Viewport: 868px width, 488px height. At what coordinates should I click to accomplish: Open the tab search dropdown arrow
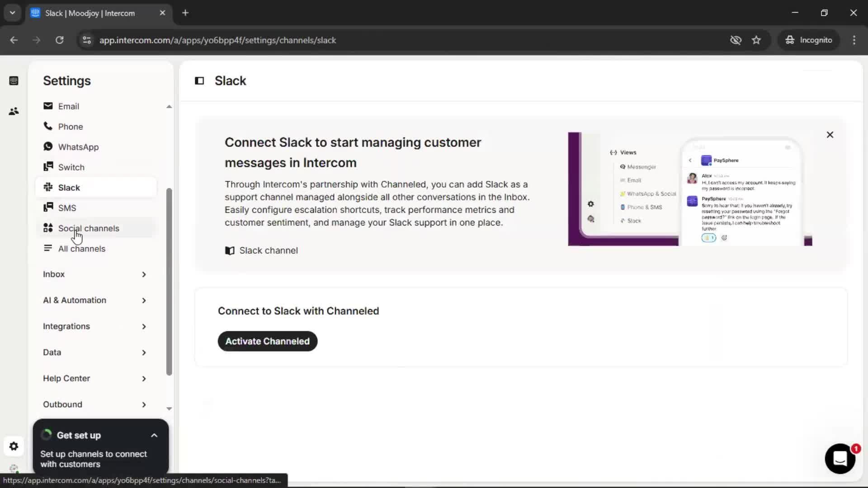point(12,13)
